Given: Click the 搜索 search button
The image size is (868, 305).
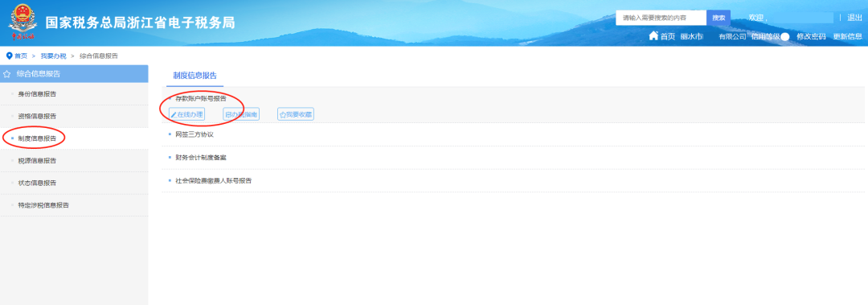Looking at the screenshot, I should click(719, 18).
